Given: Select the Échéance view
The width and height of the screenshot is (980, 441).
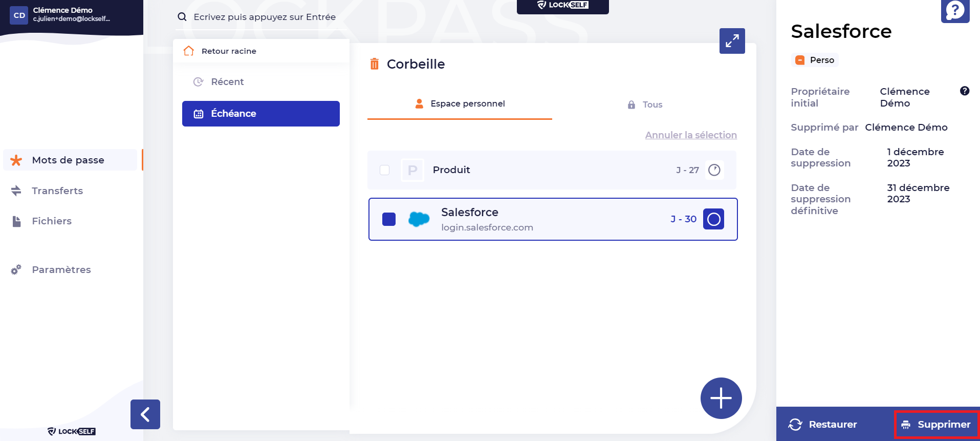Looking at the screenshot, I should pos(261,114).
